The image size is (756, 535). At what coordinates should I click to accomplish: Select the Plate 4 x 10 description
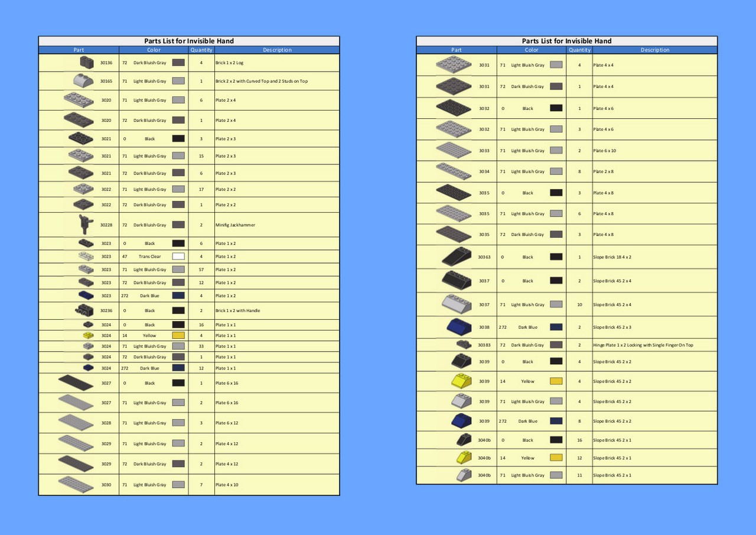tap(226, 485)
